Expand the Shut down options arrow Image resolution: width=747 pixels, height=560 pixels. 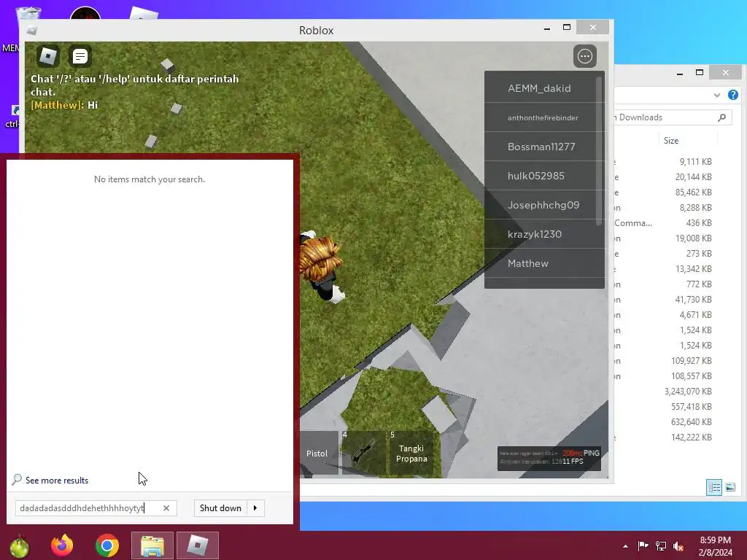tap(255, 508)
